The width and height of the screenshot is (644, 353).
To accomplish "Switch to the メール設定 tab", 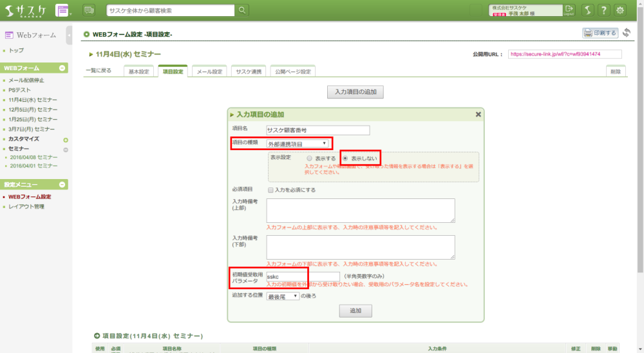I will [x=209, y=72].
